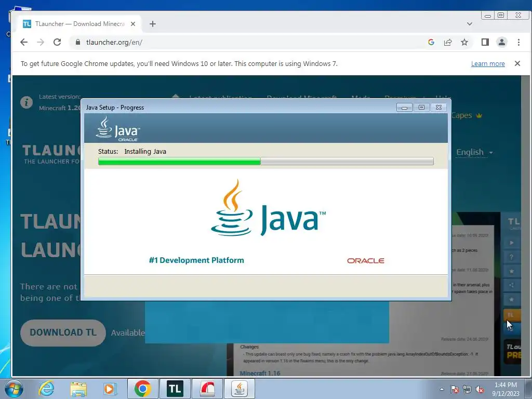This screenshot has height=399, width=532.
Task: Show hidden tray icons arrow
Action: click(442, 389)
